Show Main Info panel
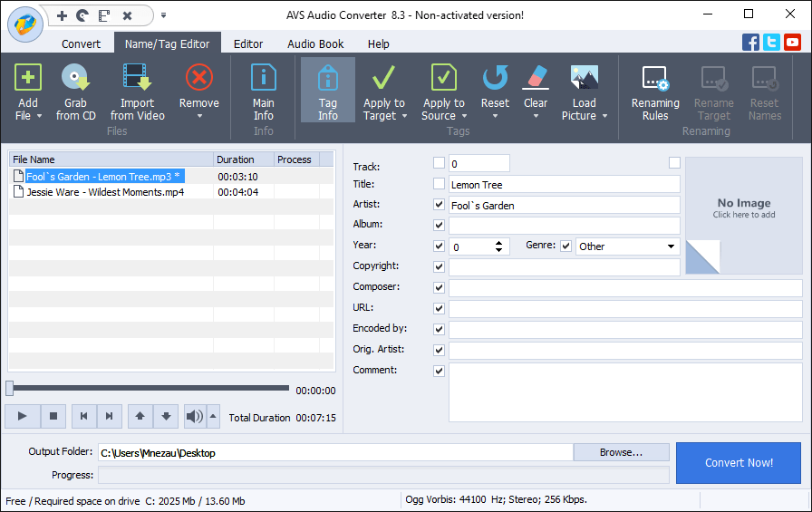This screenshot has width=812, height=512. click(x=263, y=78)
